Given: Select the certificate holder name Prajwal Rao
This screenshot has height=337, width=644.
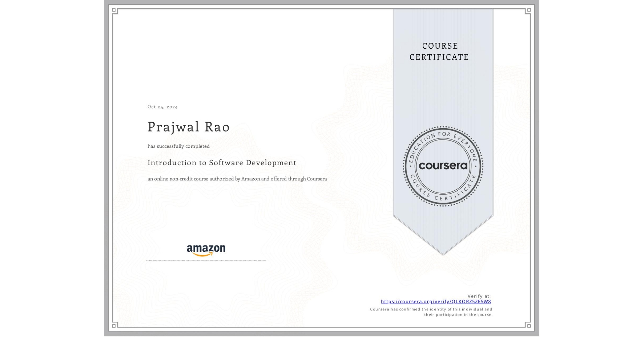Looking at the screenshot, I should click(188, 127).
